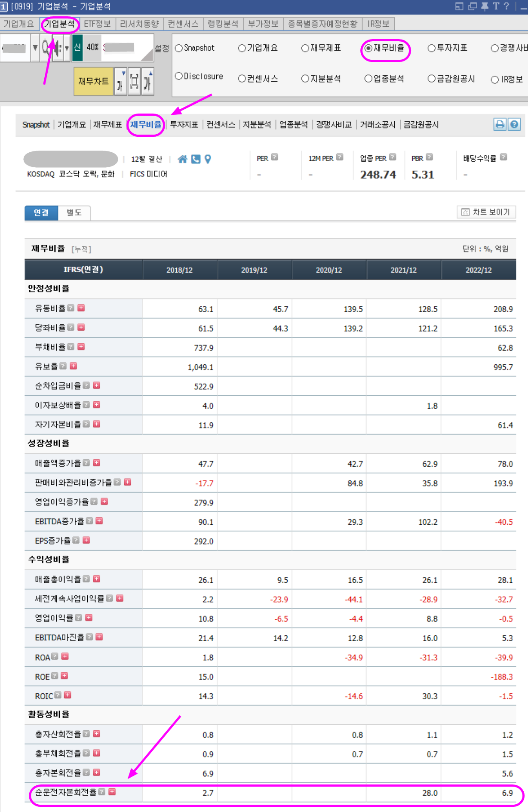Click the duplicate window icon in title bar

[473, 6]
